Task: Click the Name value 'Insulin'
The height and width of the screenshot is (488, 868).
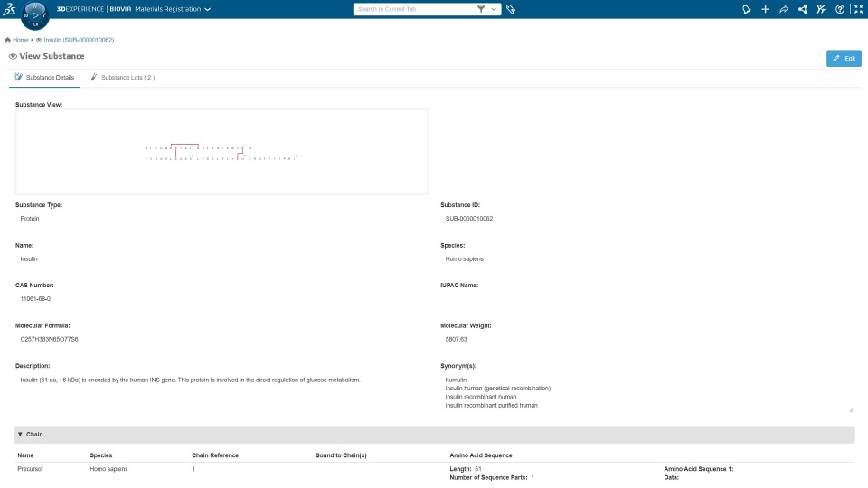Action: pos(29,259)
